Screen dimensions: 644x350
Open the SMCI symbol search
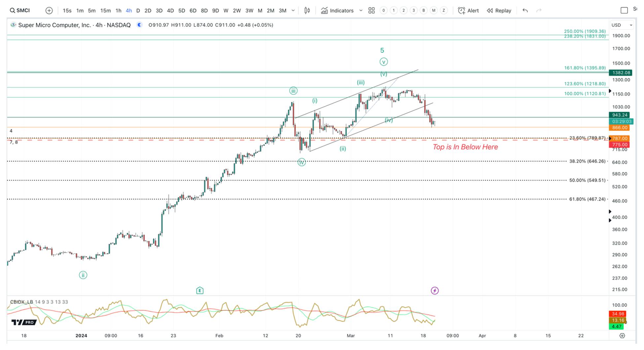tap(20, 11)
